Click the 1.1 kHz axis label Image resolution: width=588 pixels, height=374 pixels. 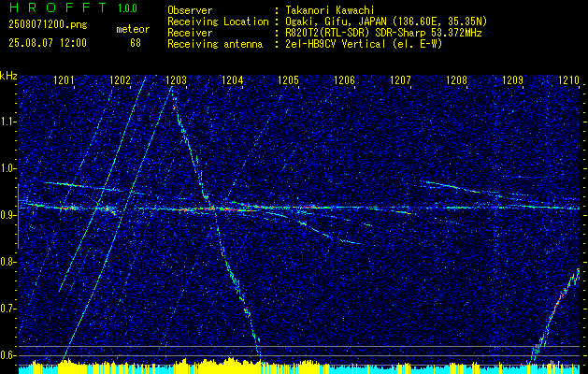point(7,122)
